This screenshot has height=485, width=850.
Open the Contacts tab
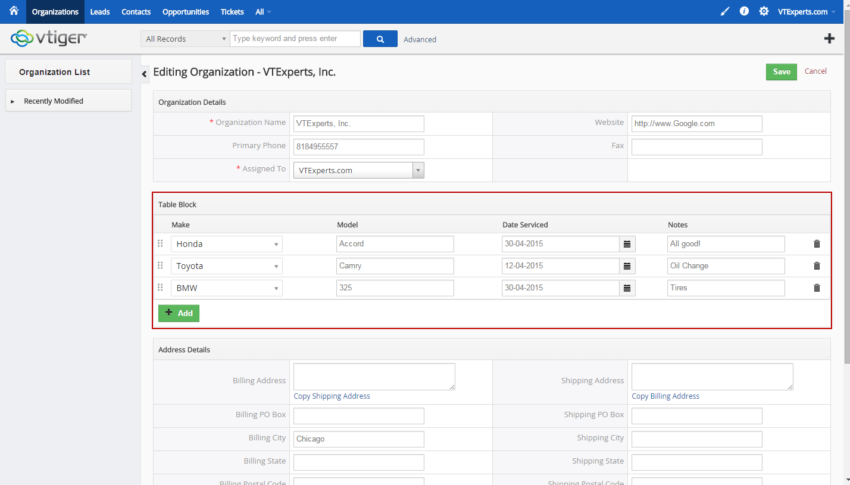click(x=136, y=11)
